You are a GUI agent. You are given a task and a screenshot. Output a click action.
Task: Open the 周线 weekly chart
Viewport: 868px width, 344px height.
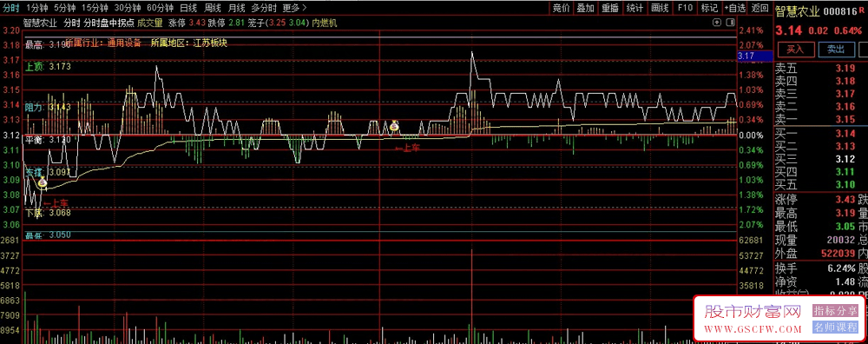pyautogui.click(x=213, y=8)
